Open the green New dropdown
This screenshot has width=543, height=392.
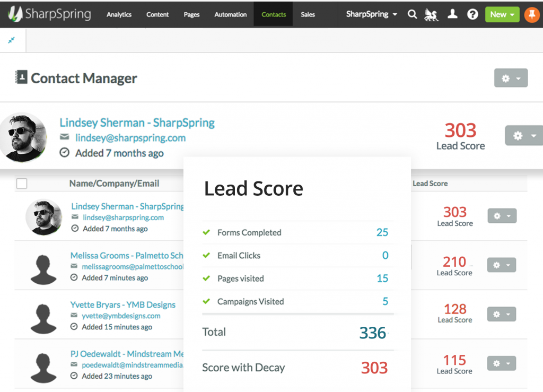502,14
